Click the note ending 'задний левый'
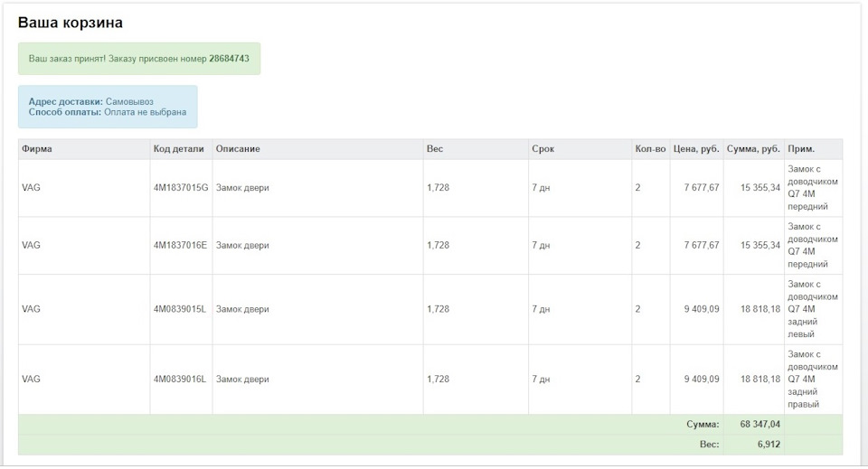The image size is (868, 469). [813, 309]
